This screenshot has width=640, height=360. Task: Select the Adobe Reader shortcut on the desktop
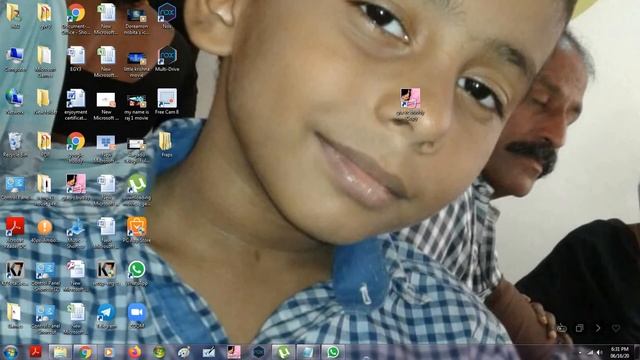[15, 233]
